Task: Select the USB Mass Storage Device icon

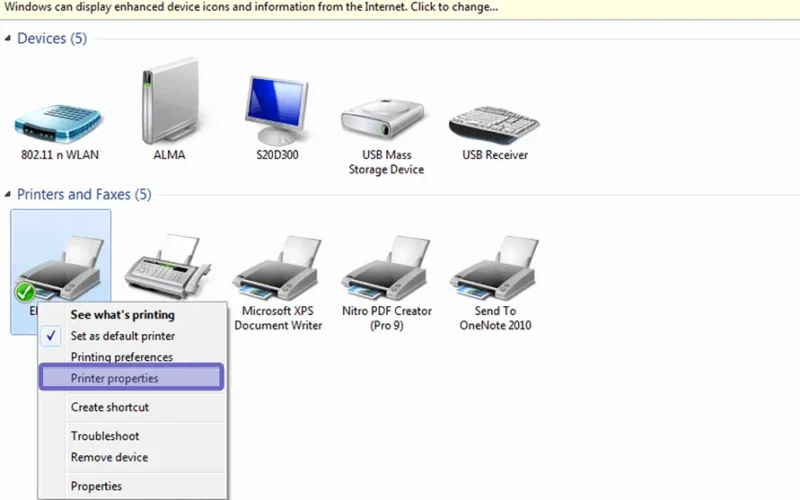Action: [x=383, y=119]
